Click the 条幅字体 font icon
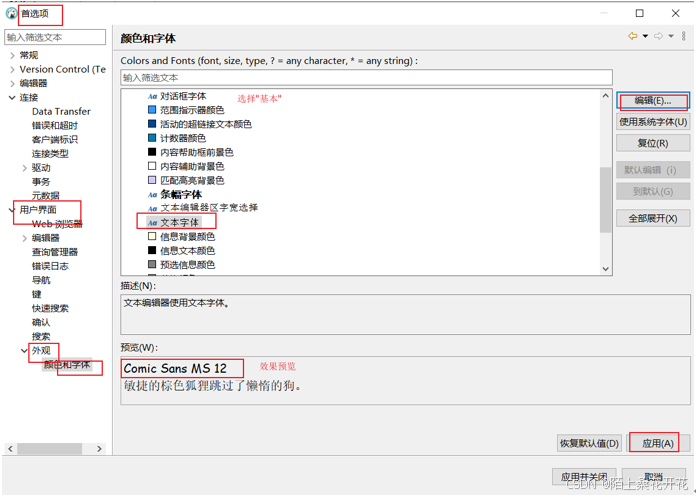Image resolution: width=696 pixels, height=498 pixels. tap(152, 194)
